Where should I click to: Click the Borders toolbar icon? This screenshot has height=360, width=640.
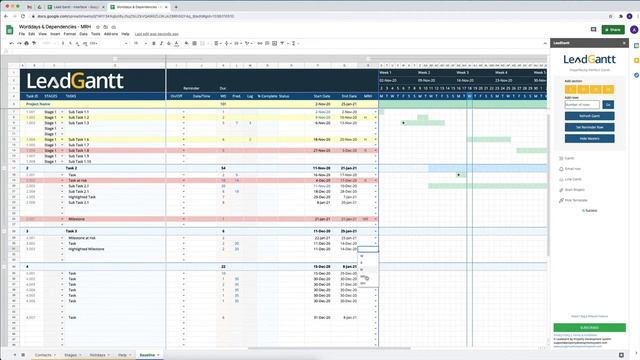(x=194, y=43)
